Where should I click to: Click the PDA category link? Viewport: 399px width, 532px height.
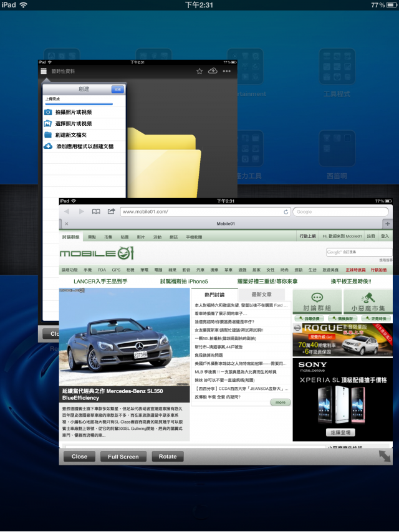102,270
